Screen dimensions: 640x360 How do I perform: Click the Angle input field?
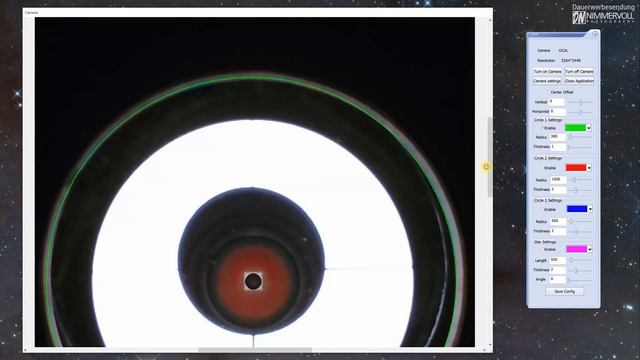tap(557, 280)
